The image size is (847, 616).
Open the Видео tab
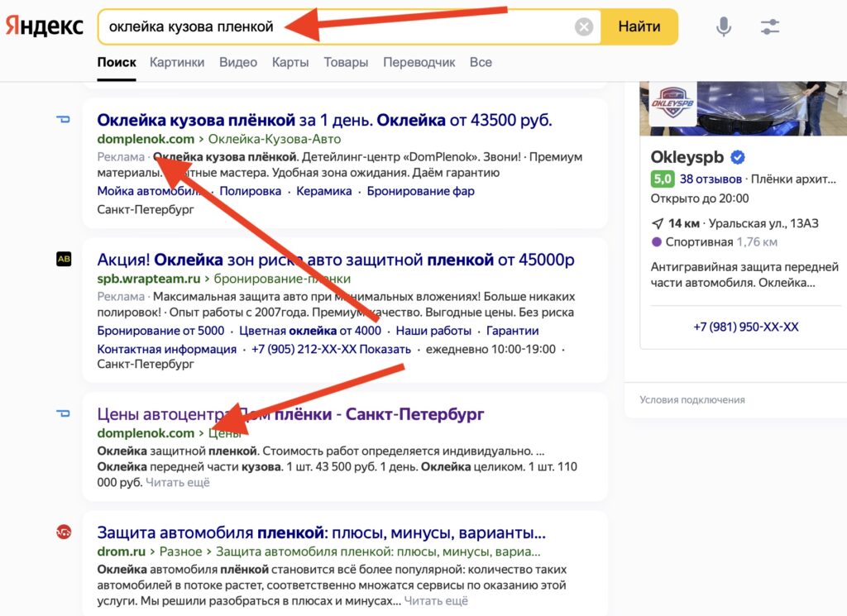point(238,62)
